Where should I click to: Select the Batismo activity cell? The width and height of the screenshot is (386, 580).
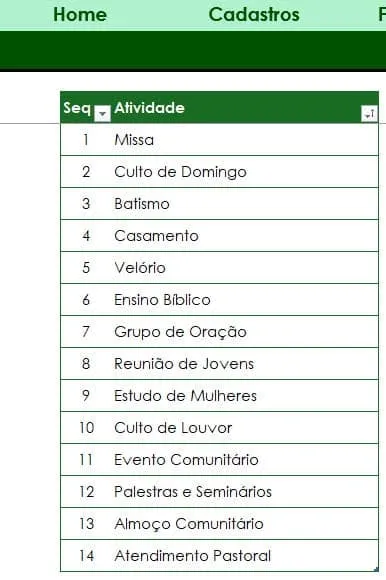click(245, 204)
